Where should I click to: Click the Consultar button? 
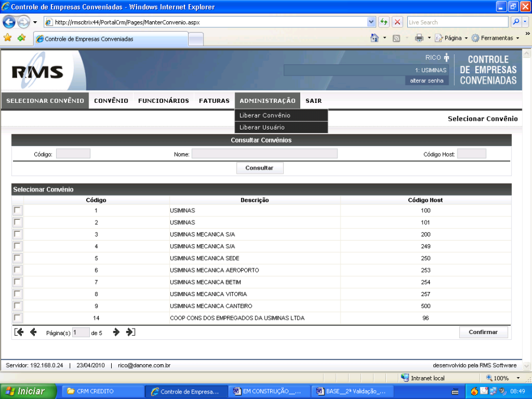click(x=259, y=168)
